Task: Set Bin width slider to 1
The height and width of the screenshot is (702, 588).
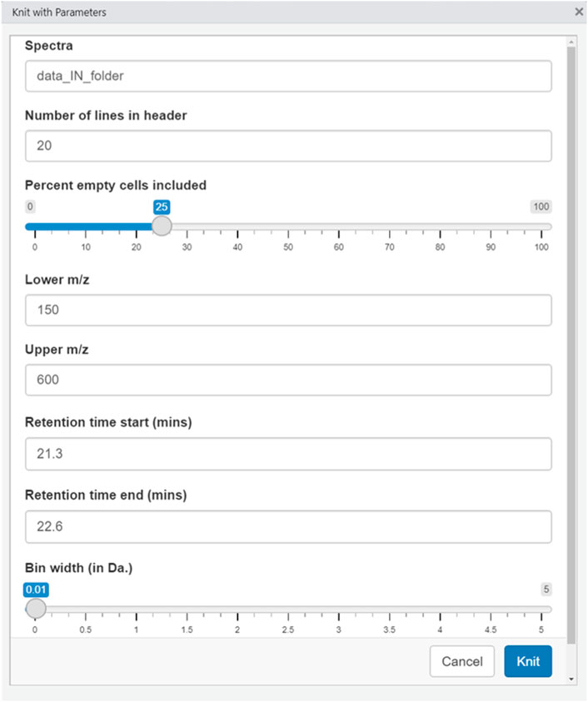Action: pos(137,610)
